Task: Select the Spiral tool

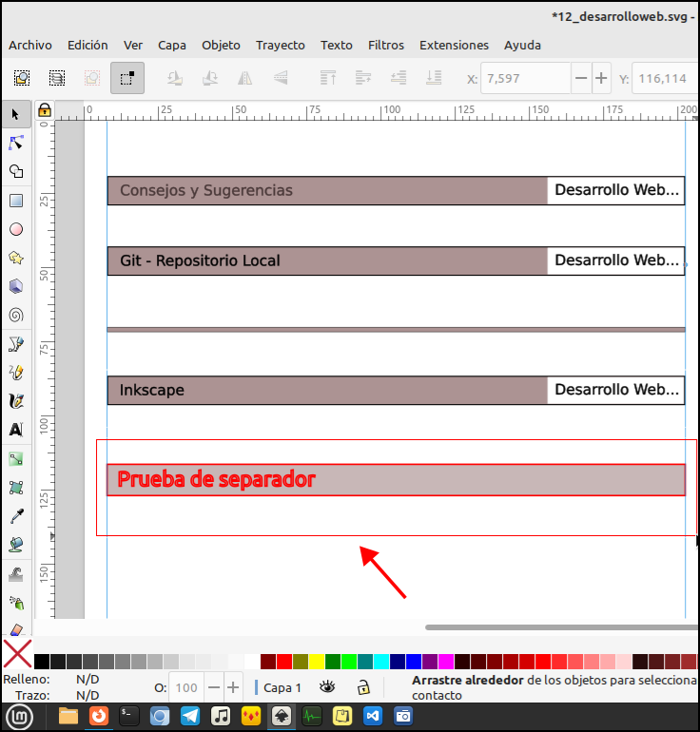Action: 16,315
